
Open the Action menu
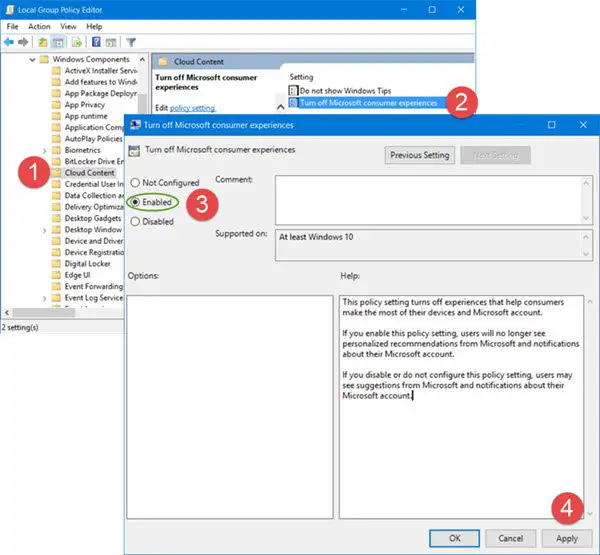pyautogui.click(x=39, y=26)
